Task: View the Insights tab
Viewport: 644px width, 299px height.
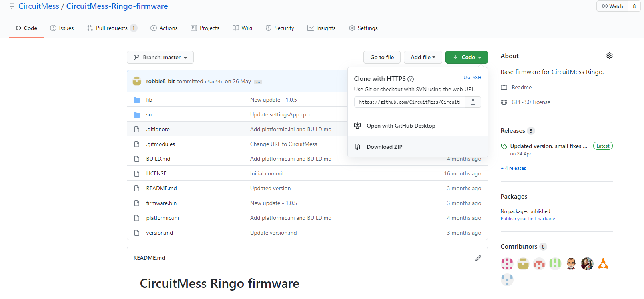Action: click(x=321, y=28)
